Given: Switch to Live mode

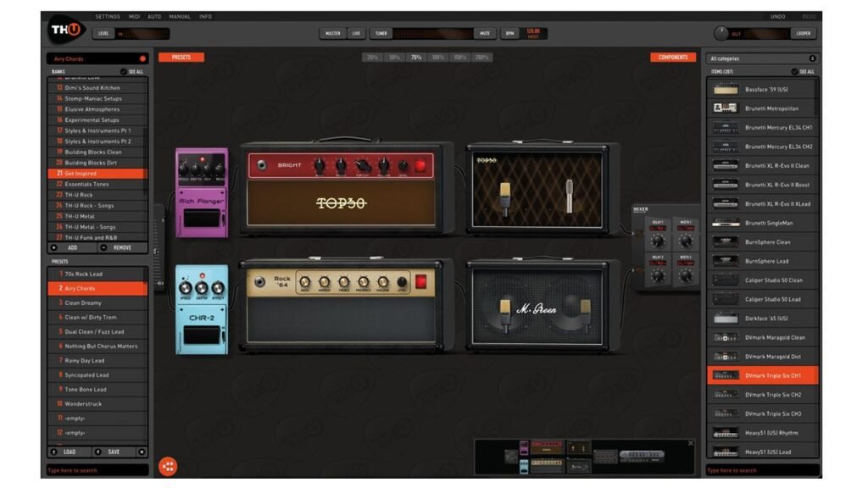Looking at the screenshot, I should (x=356, y=34).
